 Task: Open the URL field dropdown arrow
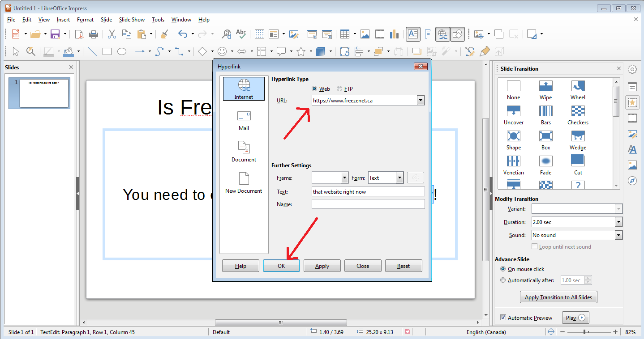(421, 101)
